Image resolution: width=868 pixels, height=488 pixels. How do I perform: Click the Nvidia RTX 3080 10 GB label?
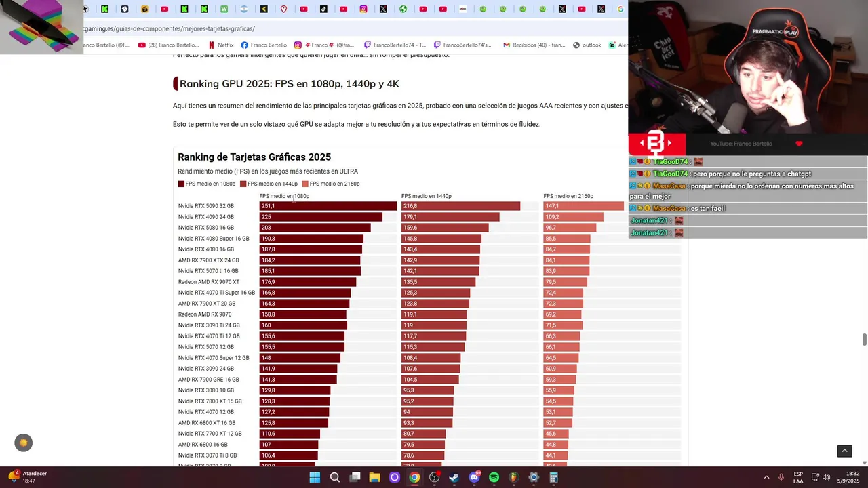click(206, 390)
